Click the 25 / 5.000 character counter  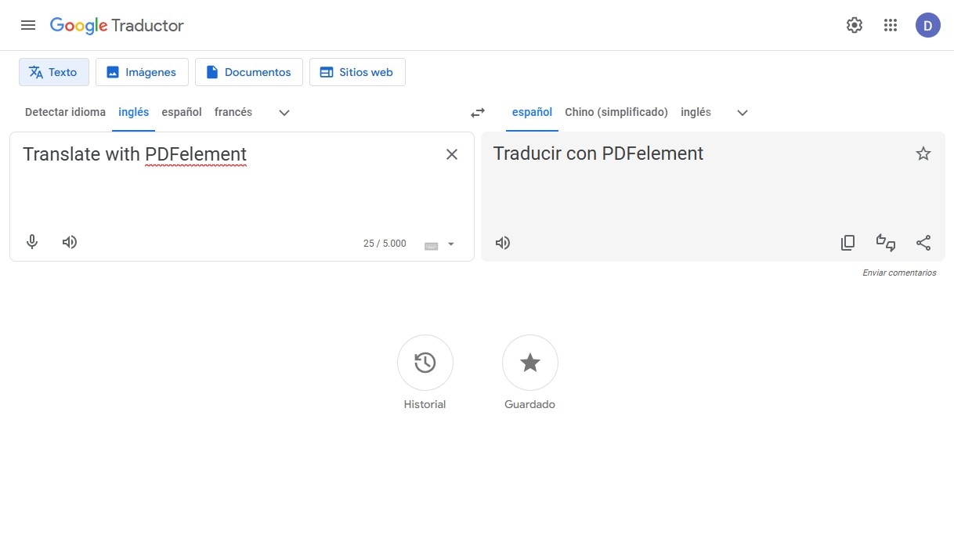(x=385, y=244)
